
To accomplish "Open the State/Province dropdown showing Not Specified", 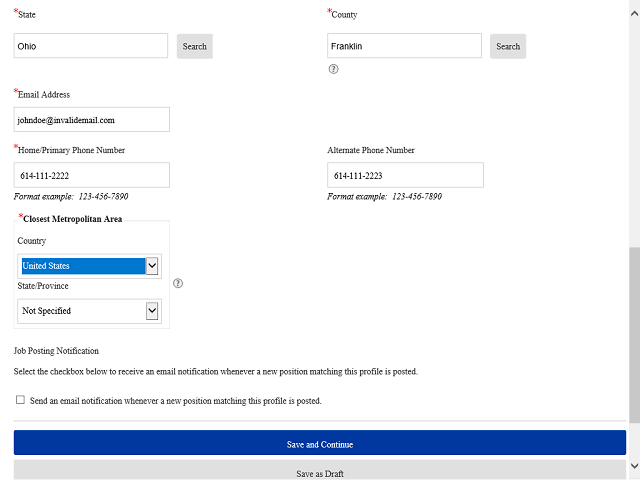I will (89, 311).
